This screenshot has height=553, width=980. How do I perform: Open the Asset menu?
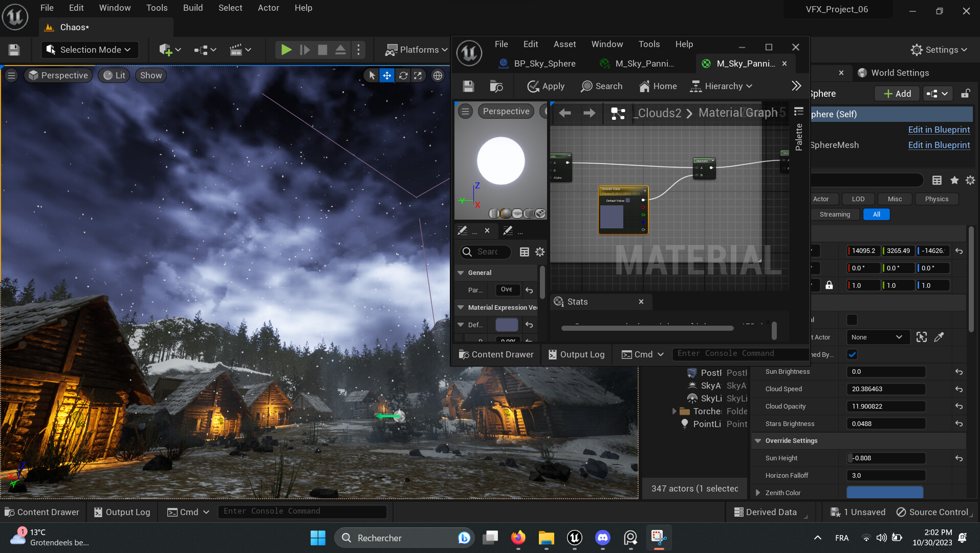564,44
